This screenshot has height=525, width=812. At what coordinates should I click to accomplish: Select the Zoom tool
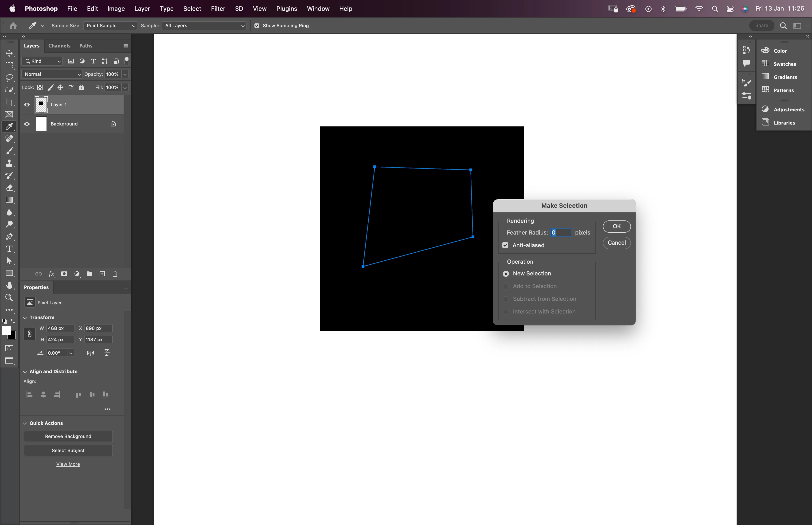tap(9, 298)
